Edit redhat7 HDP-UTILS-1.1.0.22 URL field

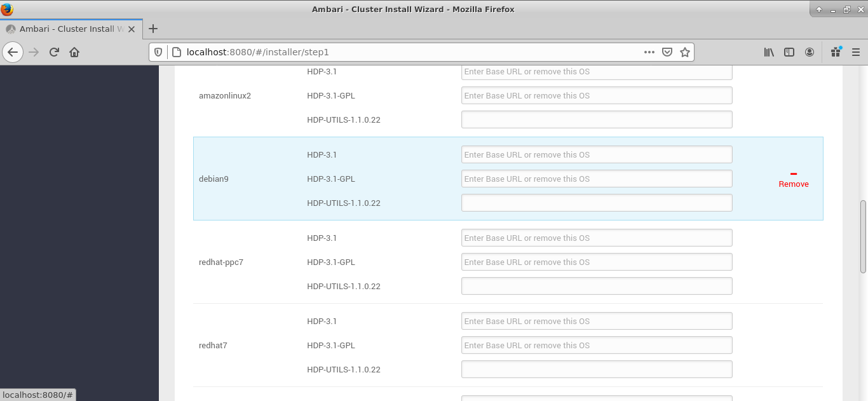click(x=597, y=369)
